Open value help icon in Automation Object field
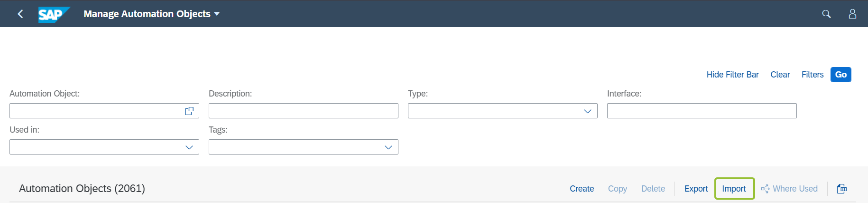 click(189, 111)
